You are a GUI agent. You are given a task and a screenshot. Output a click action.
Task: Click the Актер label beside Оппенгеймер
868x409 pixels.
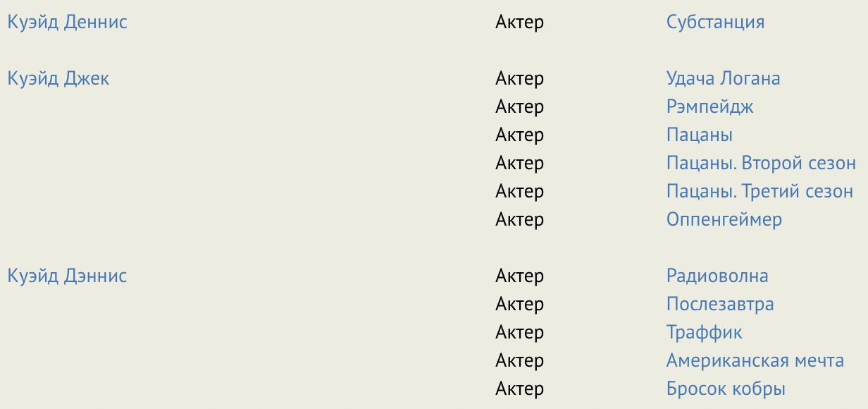click(x=519, y=219)
